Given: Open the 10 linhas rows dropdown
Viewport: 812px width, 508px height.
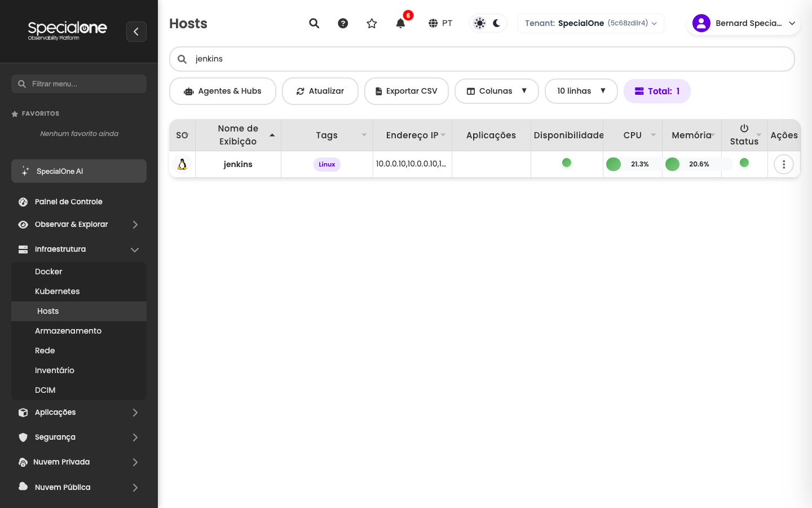Looking at the screenshot, I should 581,91.
